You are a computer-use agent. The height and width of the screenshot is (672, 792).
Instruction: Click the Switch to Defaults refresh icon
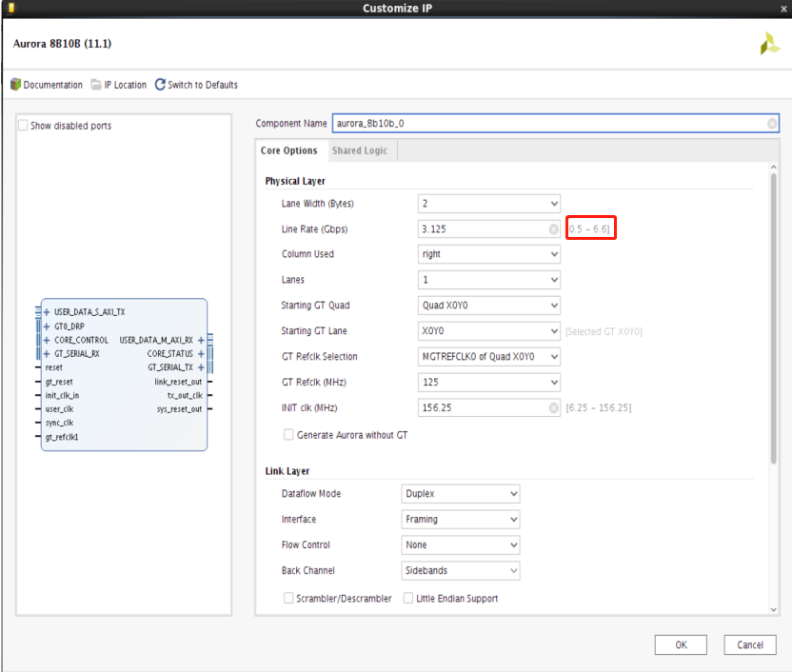tap(160, 85)
